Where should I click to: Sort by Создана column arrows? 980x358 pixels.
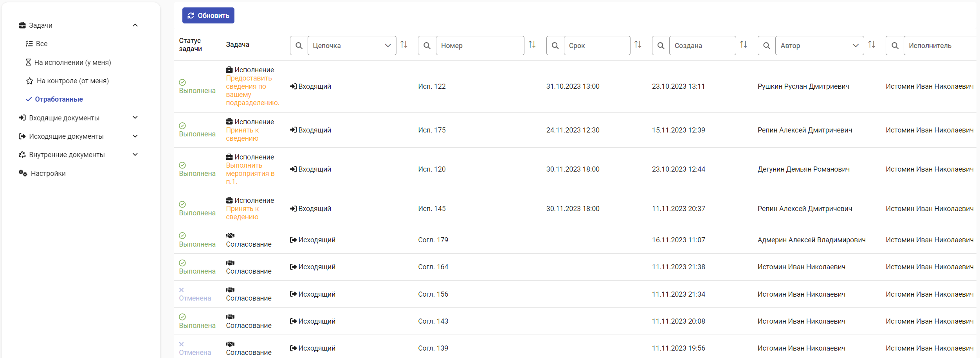744,45
